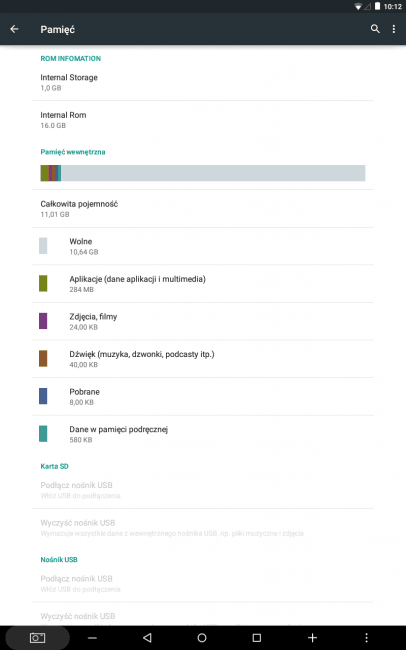Tap the screenshot camera icon in navigation bar
The width and height of the screenshot is (406, 650).
[37, 638]
